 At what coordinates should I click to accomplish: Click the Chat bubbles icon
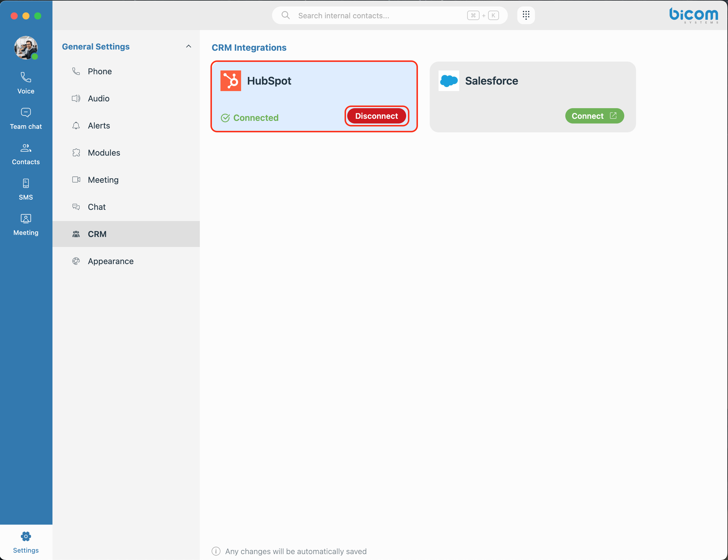[76, 207]
